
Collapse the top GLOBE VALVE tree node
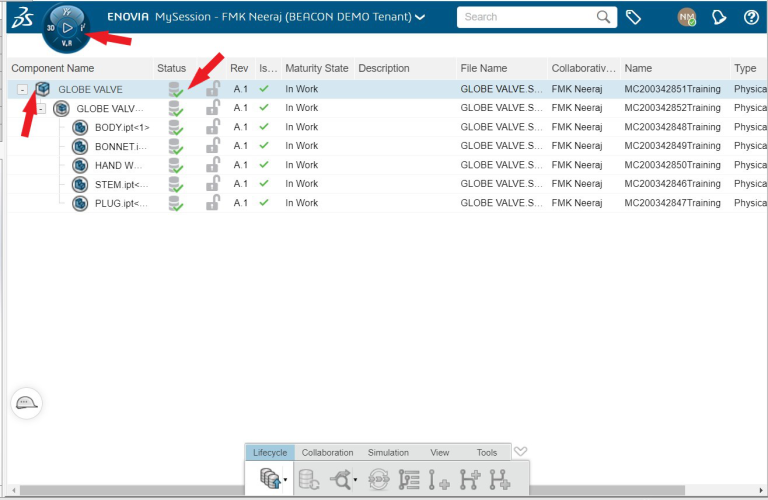pyautogui.click(x=23, y=90)
